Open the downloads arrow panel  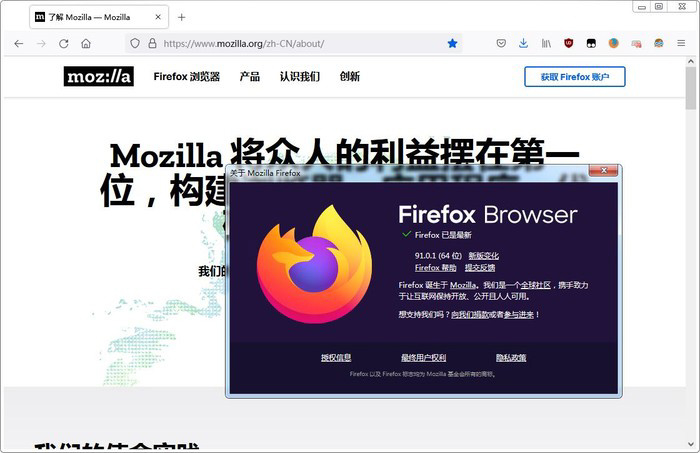pos(524,43)
